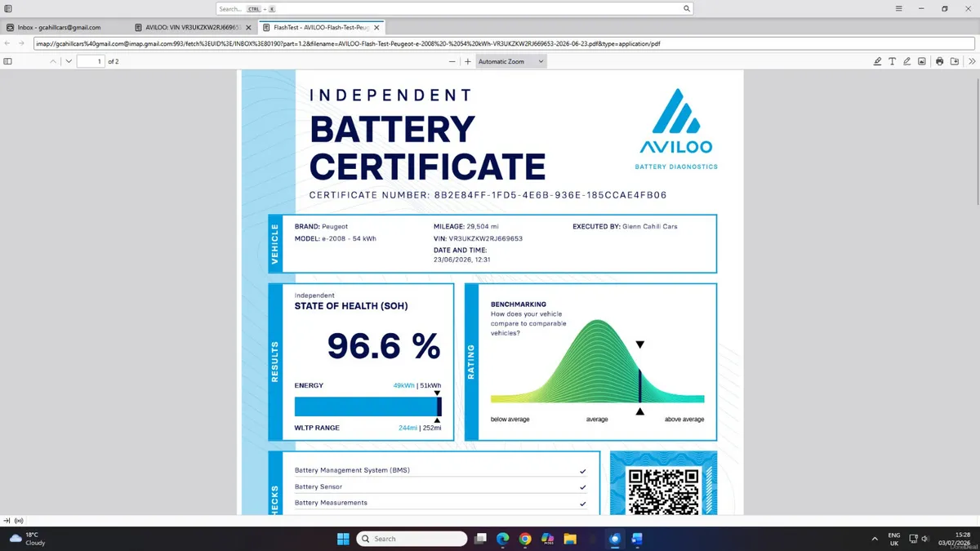This screenshot has height=551, width=980.
Task: Click the VIN VR3UKZKW2RJ669653 text
Action: pos(478,238)
